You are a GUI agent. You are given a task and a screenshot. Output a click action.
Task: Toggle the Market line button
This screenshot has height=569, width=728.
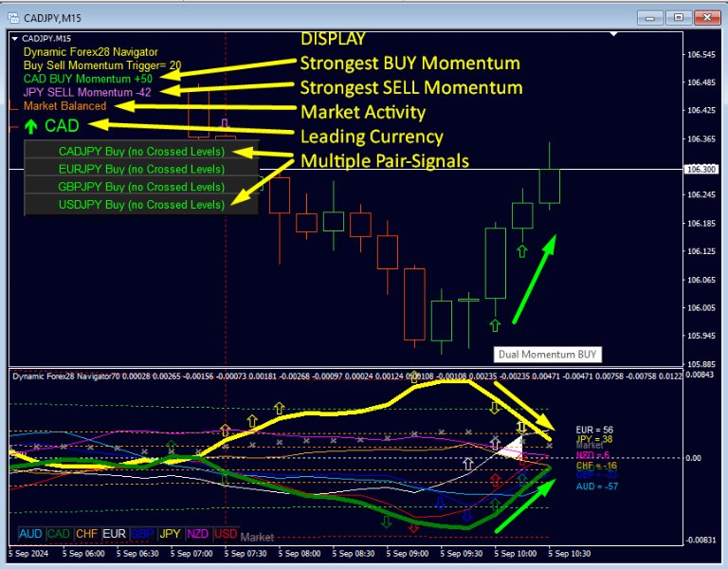(257, 538)
